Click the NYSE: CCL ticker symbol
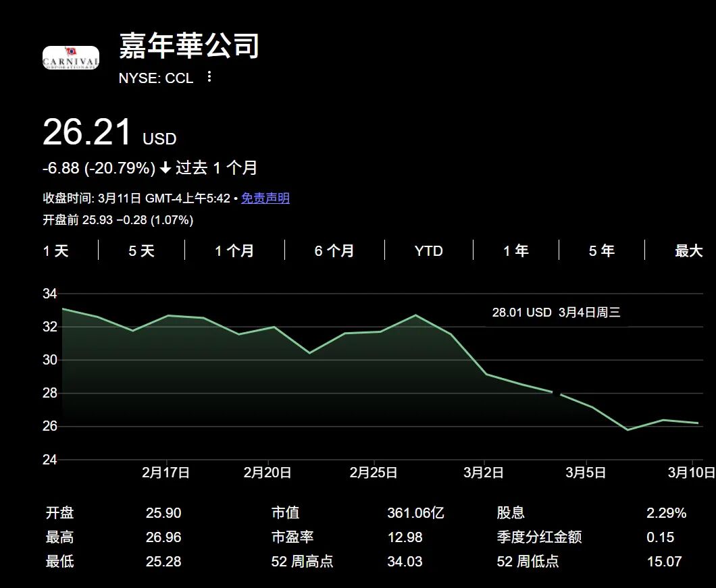Viewport: 716px width, 588px height. pos(156,78)
